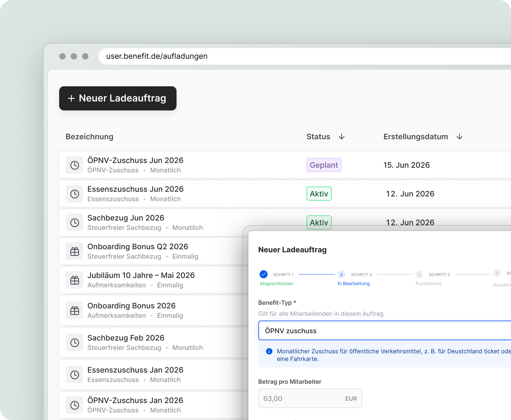
Task: Click the Bezeichnung column header
Action: [89, 137]
